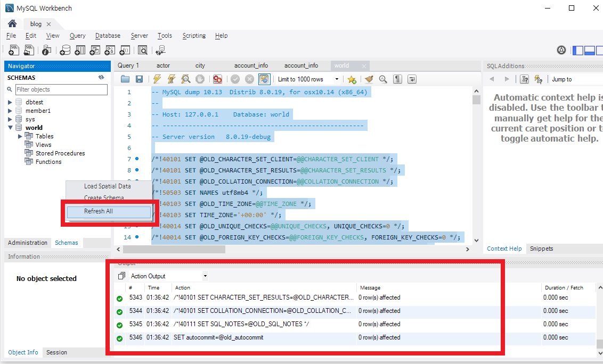Open the row limit dropdown

coord(337,79)
